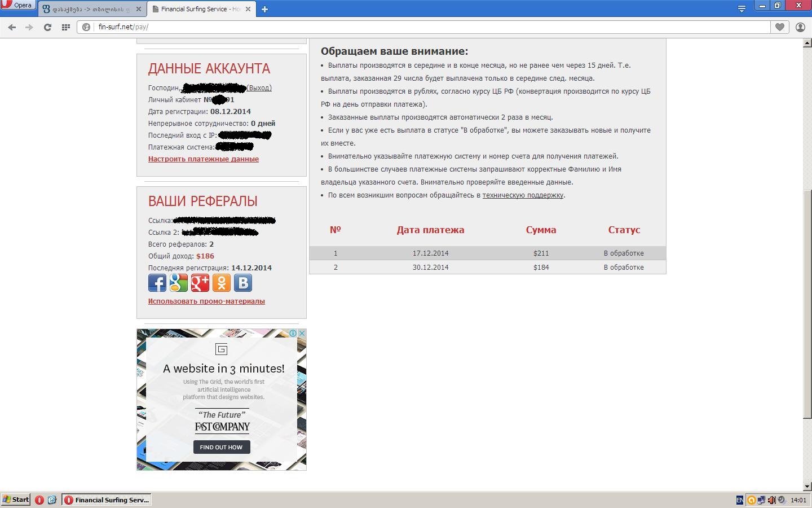Log out via the Выход link
The image size is (812, 508).
pyautogui.click(x=259, y=88)
